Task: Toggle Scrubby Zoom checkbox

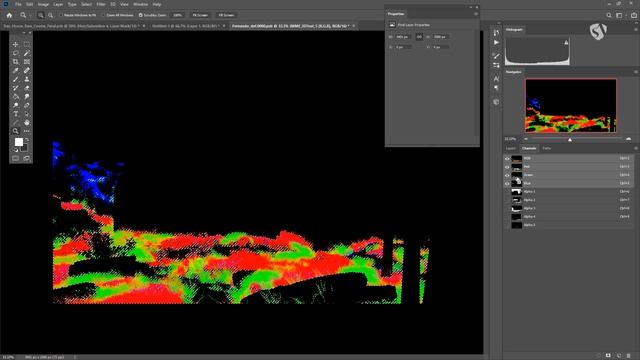Action: [140, 15]
